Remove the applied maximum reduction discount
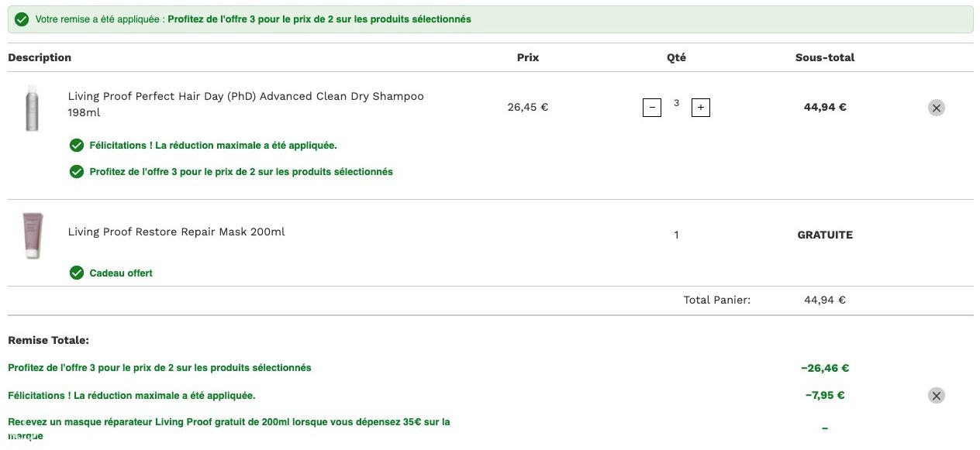980x450 pixels. [x=937, y=396]
